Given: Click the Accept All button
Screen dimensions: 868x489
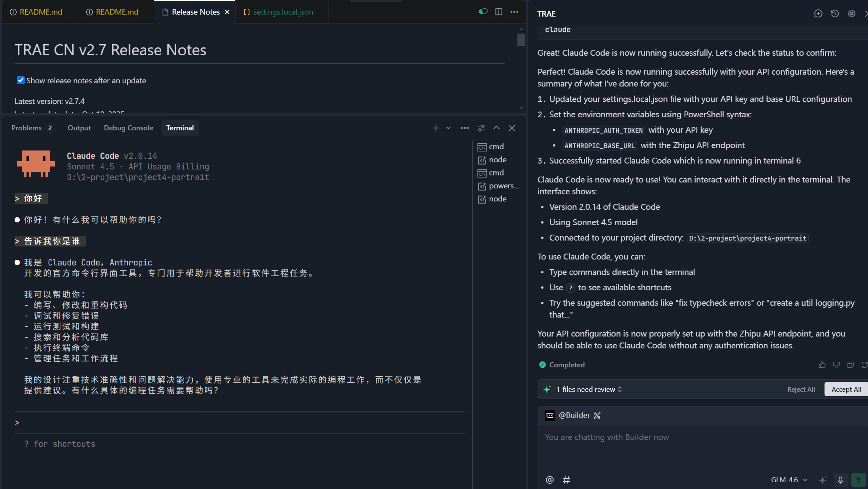Looking at the screenshot, I should (x=846, y=389).
